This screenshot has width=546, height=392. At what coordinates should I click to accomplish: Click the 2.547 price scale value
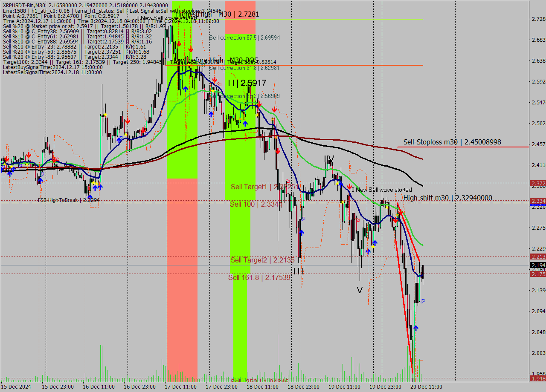(x=538, y=103)
